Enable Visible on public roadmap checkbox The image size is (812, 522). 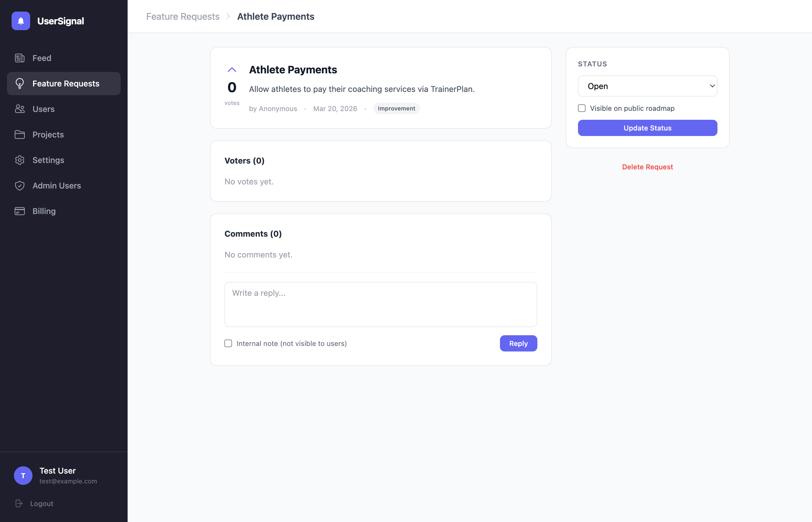[581, 108]
